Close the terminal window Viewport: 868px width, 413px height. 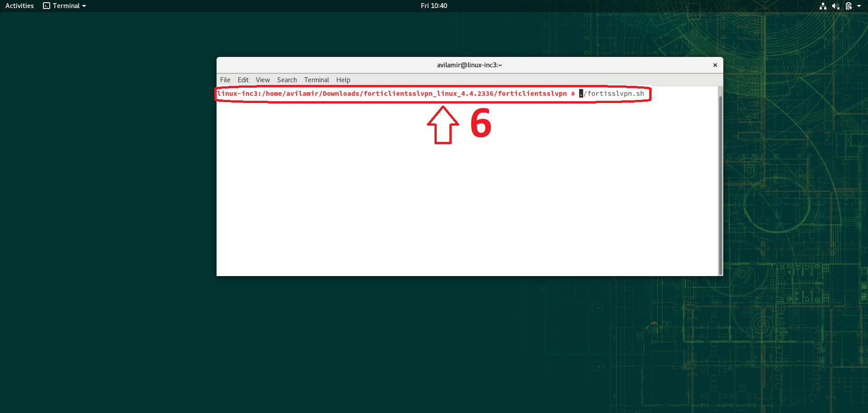tap(715, 65)
